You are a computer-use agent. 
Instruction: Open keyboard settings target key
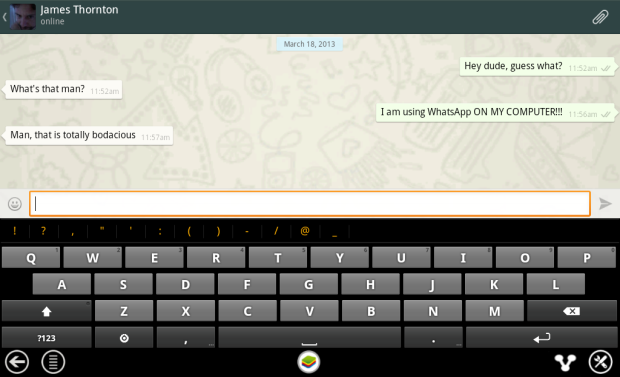[x=124, y=338]
